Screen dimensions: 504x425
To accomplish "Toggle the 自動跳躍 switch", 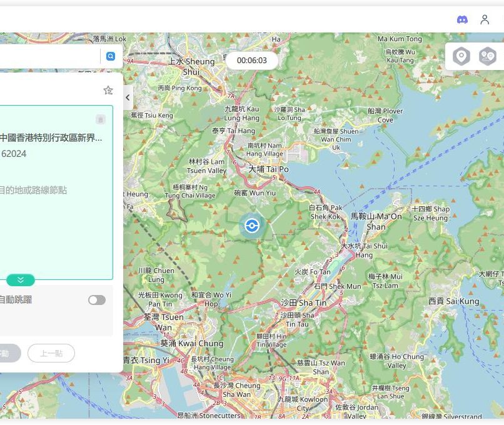I will [96, 300].
